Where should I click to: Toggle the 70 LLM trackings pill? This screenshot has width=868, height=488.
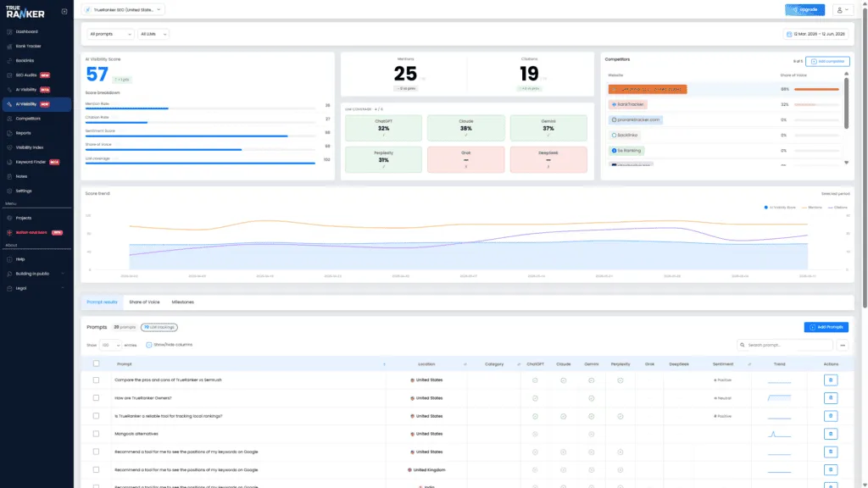(x=159, y=327)
